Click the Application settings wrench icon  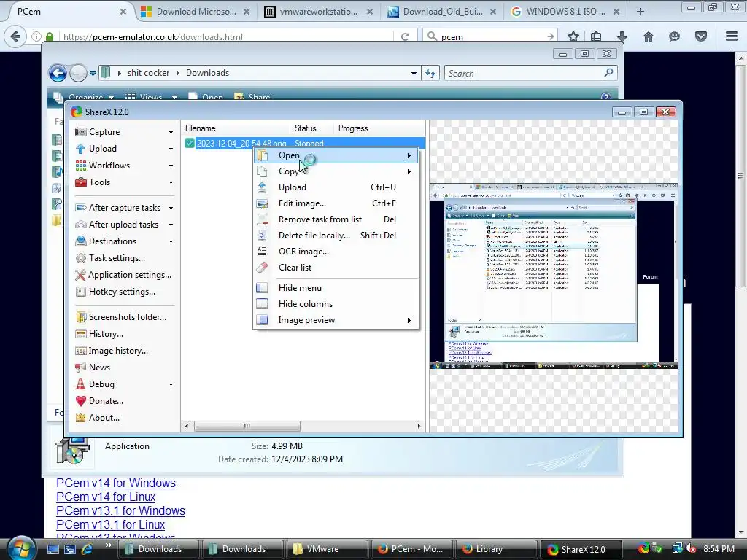click(x=80, y=275)
